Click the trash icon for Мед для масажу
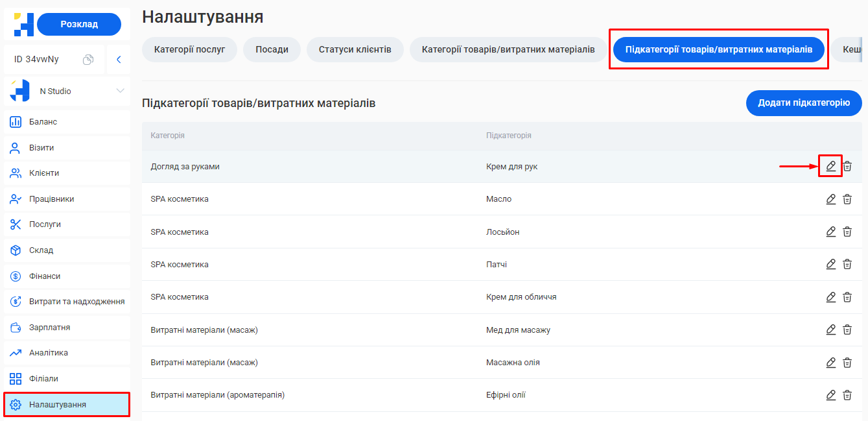Image resolution: width=868 pixels, height=421 pixels. click(847, 330)
